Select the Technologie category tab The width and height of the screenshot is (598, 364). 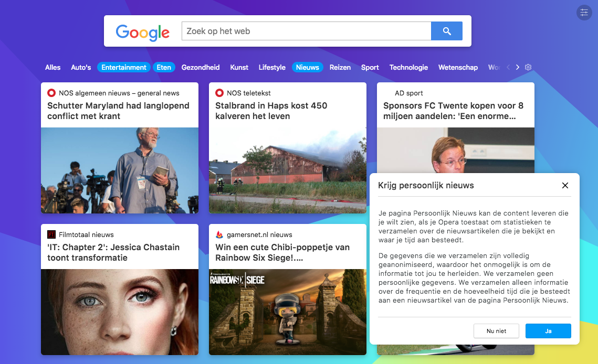408,67
